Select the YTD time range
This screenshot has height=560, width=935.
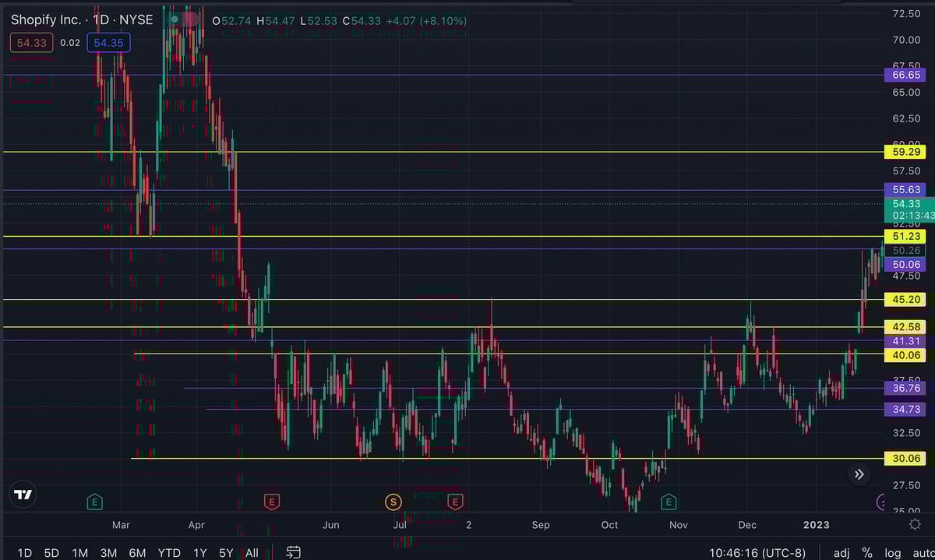click(169, 552)
